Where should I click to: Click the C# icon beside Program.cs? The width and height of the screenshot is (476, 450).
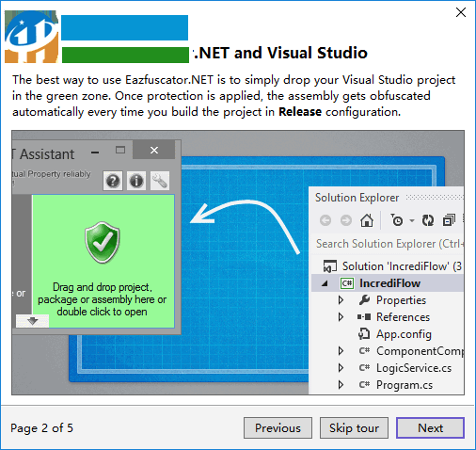364,384
